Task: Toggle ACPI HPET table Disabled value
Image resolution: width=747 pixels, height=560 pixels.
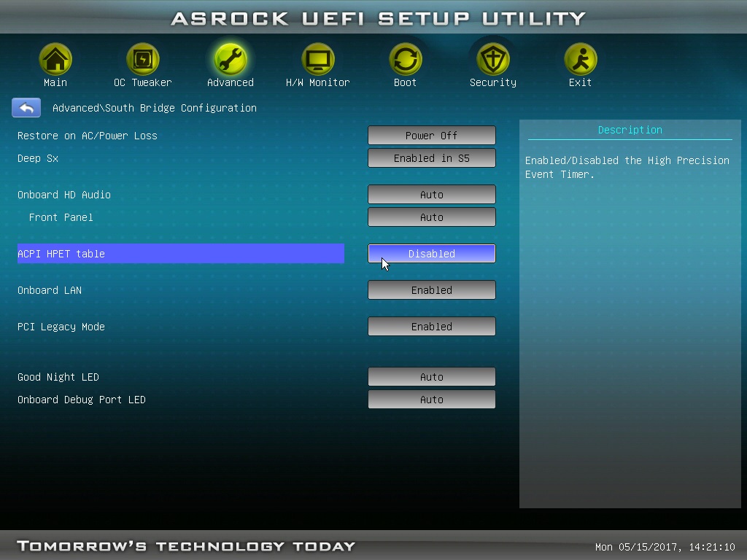Action: pyautogui.click(x=432, y=253)
